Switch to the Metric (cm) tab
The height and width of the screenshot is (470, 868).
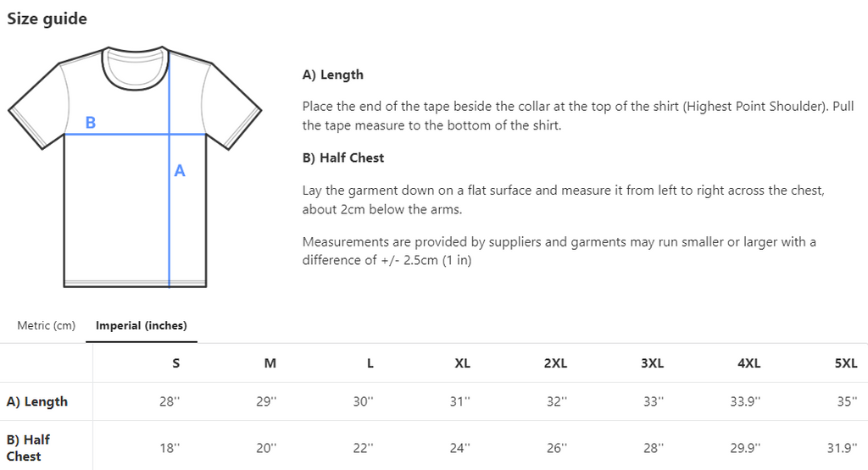(46, 326)
